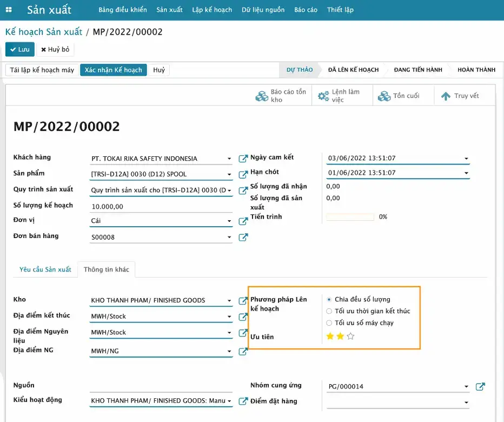
Task: Expand the Sản phẩm dropdown
Action: click(229, 174)
